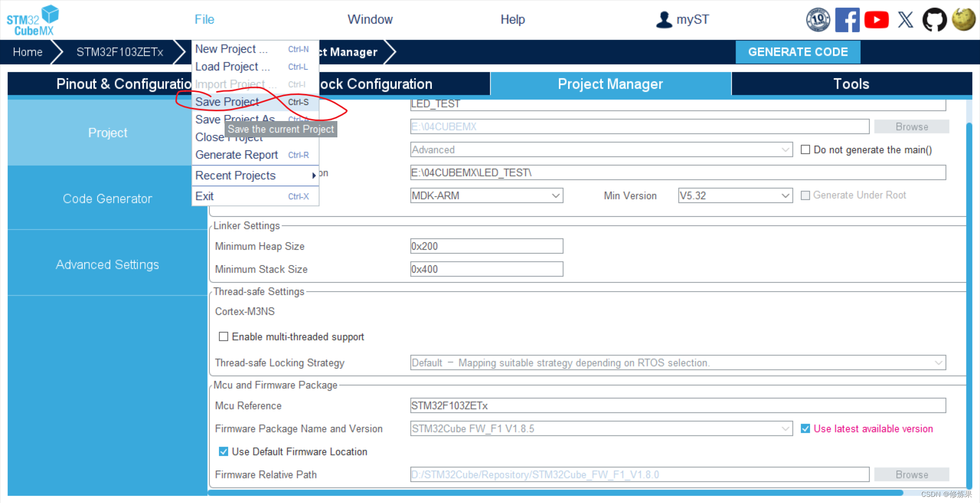The width and height of the screenshot is (980, 503).
Task: Click the myST user icon
Action: pos(664,19)
